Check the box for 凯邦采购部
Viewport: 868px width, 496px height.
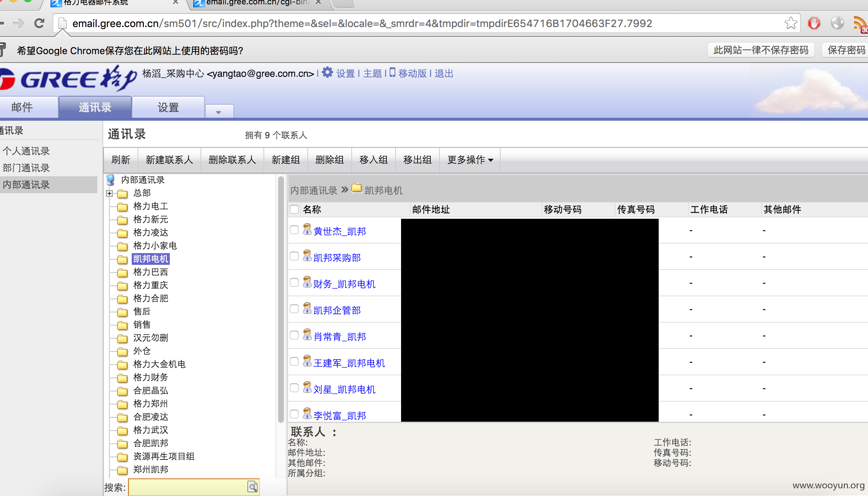[294, 256]
